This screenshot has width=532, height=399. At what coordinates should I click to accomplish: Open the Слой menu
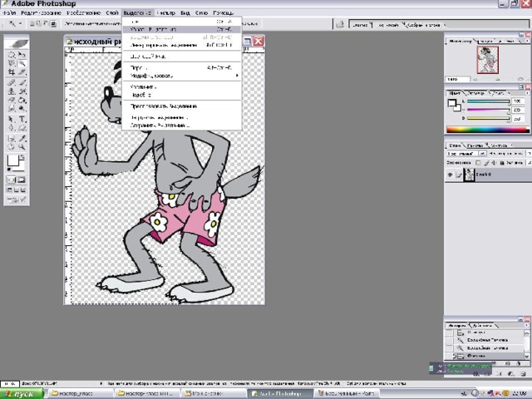[x=112, y=13]
